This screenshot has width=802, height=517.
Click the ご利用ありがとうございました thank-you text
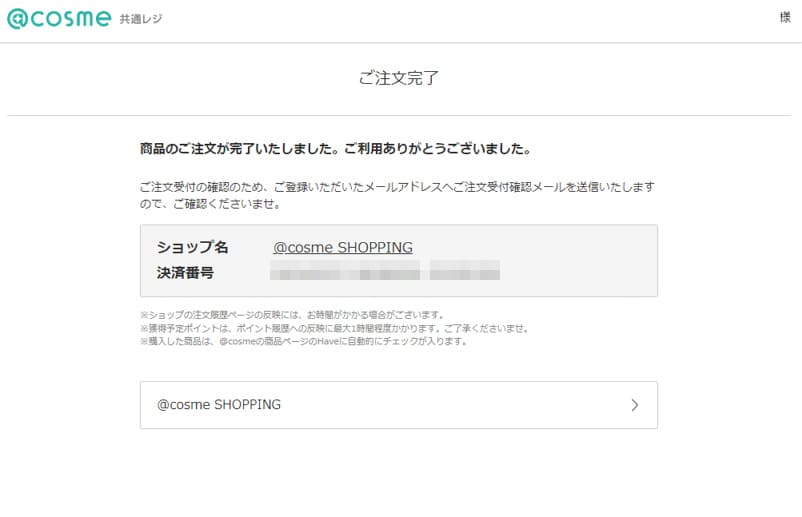(x=438, y=149)
